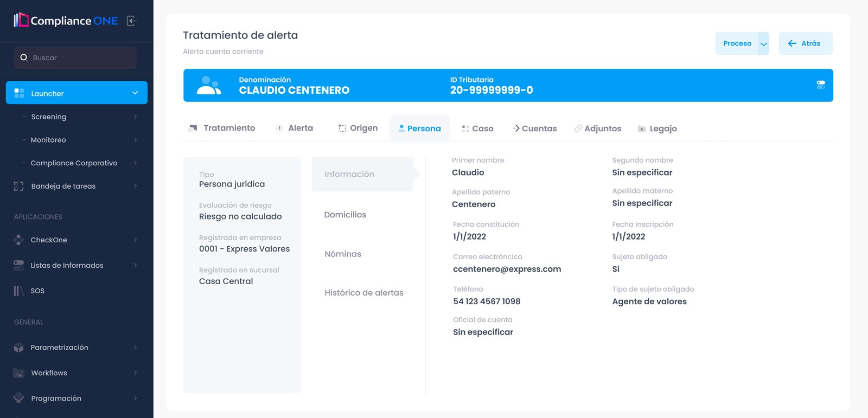Viewport: 868px width, 418px height.
Task: Switch to the Tratamiento tab
Action: (221, 128)
